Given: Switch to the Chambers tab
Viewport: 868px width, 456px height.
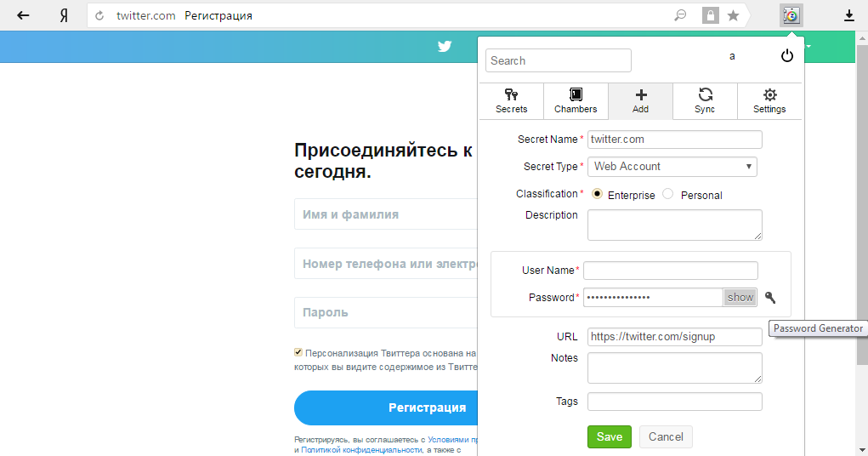Looking at the screenshot, I should pos(576,101).
